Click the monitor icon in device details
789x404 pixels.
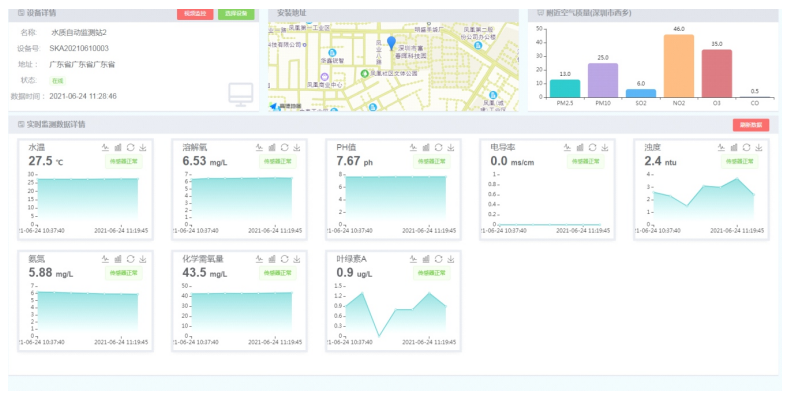(240, 95)
